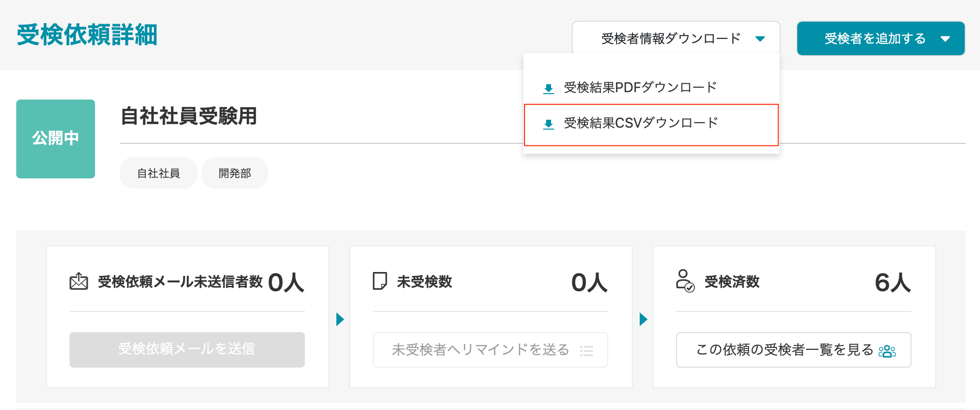Collapse the open download options menu
The height and width of the screenshot is (410, 980).
pyautogui.click(x=676, y=37)
